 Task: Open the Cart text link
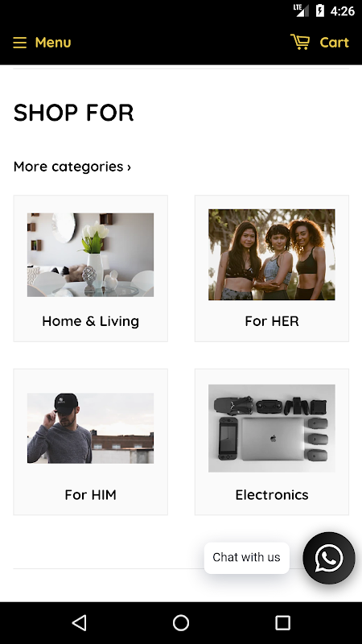coord(334,43)
